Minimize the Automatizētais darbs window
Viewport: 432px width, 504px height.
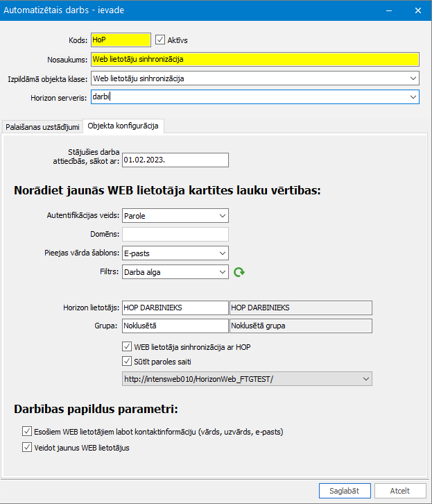389,10
